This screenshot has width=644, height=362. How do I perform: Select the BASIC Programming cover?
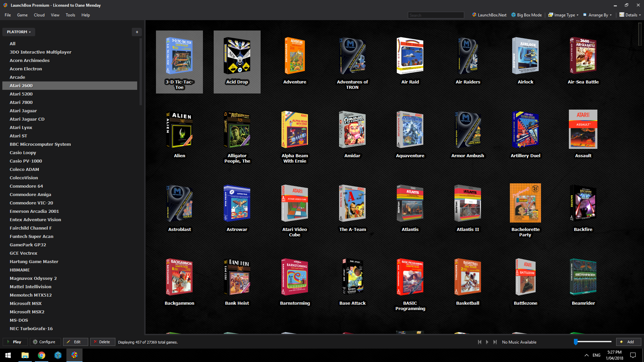[x=410, y=277]
